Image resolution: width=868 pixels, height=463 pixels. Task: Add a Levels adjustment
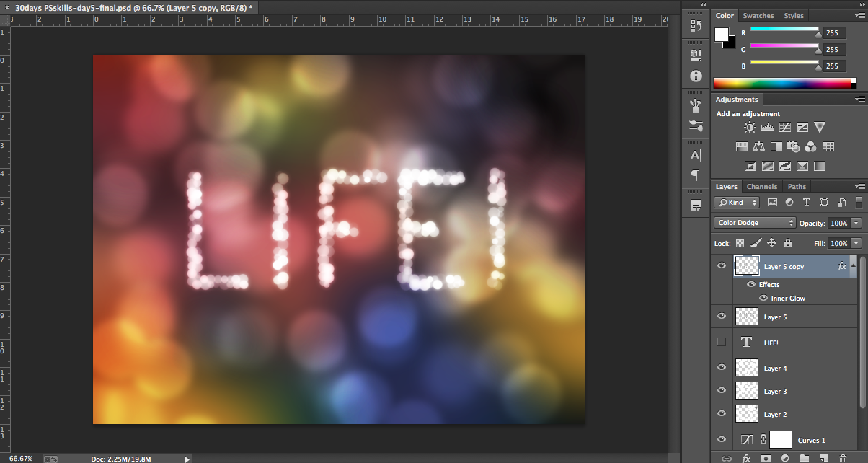[x=767, y=128]
